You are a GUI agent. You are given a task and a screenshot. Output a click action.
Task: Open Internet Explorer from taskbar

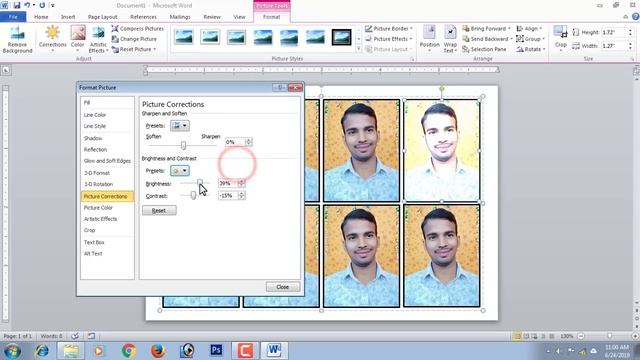click(x=42, y=350)
